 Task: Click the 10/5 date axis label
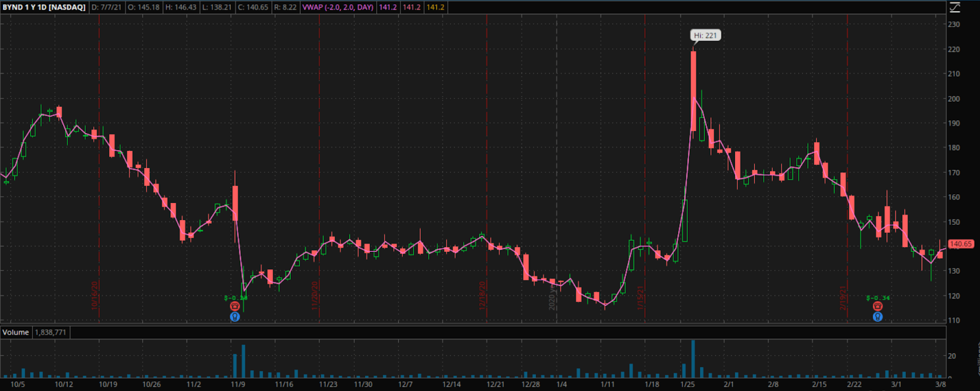click(x=18, y=384)
